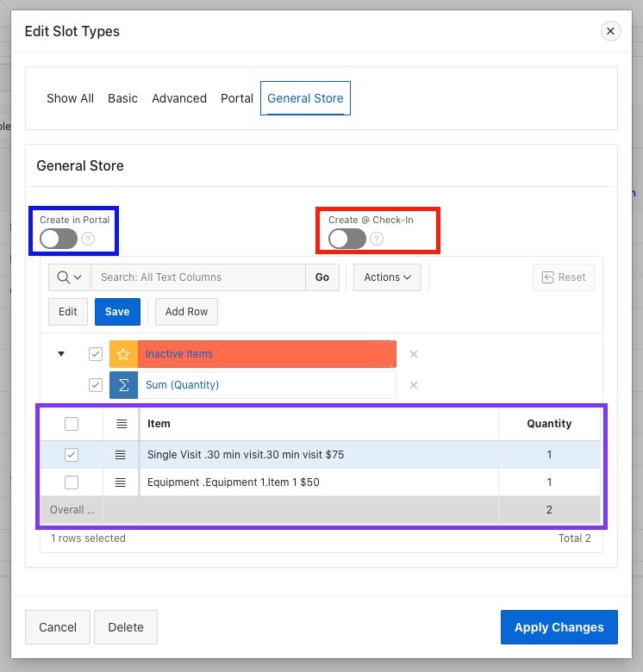This screenshot has height=672, width=643.
Task: Uncheck the Inactive Items checkbox
Action: (x=96, y=354)
